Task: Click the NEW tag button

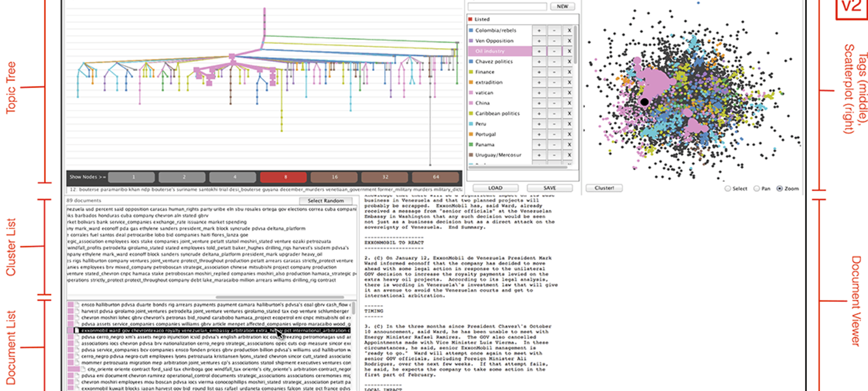Action: [562, 7]
